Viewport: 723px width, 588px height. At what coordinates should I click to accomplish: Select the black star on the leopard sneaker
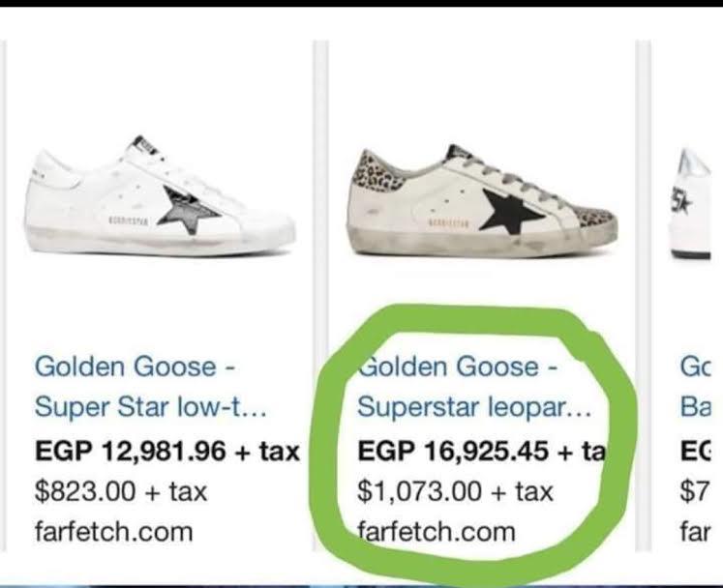(x=511, y=211)
